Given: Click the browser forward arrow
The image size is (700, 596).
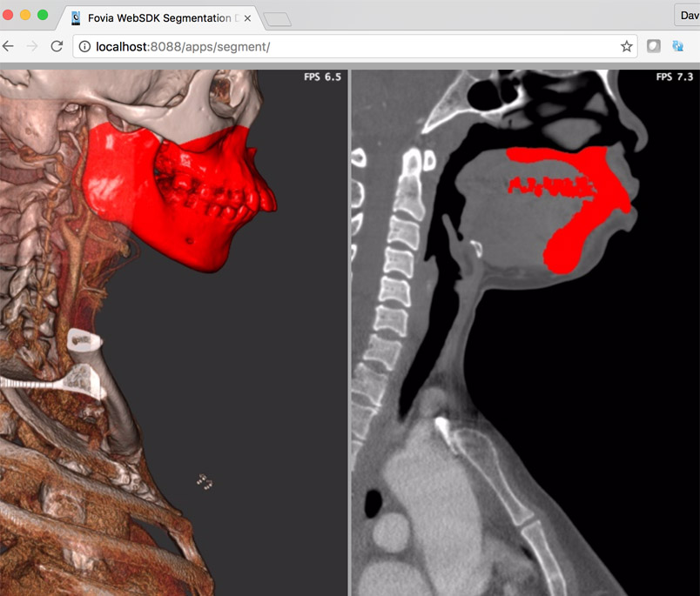Looking at the screenshot, I should (33, 46).
